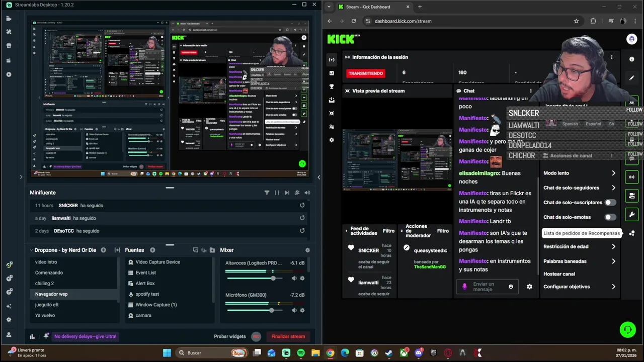Click the Filtro in Feed de actividades

pos(388,231)
